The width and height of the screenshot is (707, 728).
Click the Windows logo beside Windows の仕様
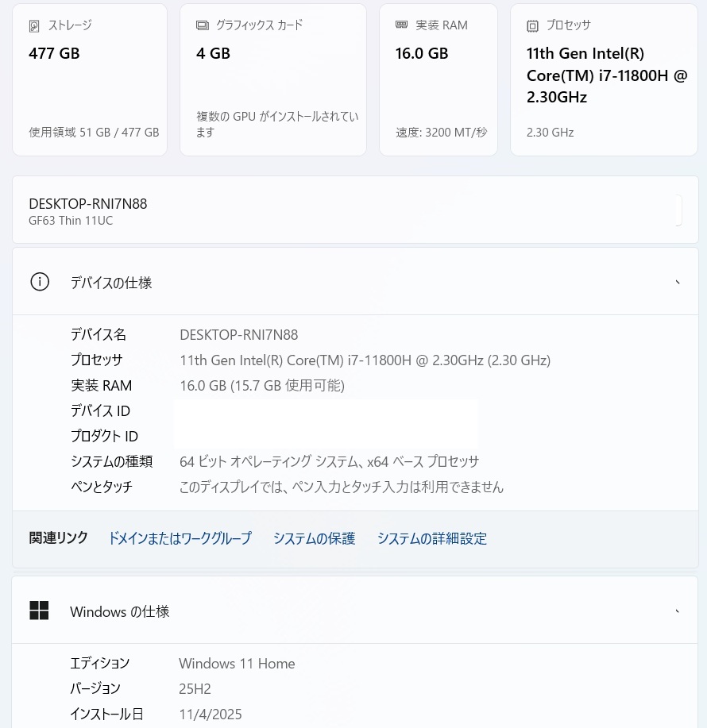coord(39,611)
